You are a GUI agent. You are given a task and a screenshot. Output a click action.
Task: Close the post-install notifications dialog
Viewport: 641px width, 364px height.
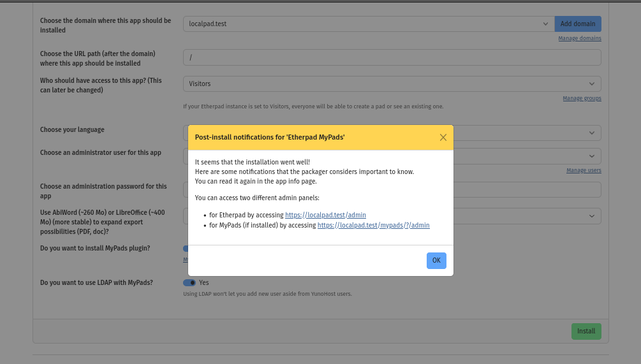(443, 138)
